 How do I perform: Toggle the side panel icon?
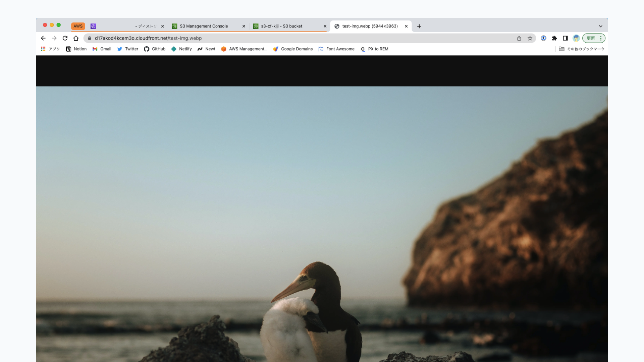[x=565, y=38]
